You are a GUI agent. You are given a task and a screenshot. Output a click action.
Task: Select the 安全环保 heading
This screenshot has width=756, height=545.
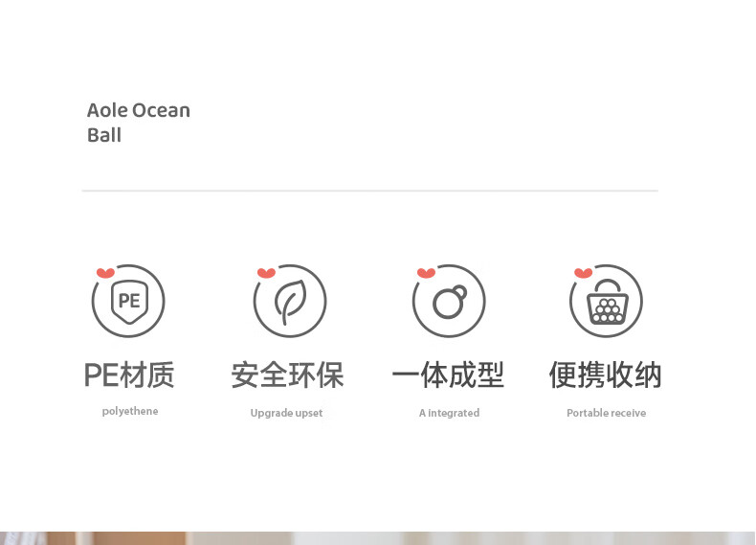(x=287, y=375)
